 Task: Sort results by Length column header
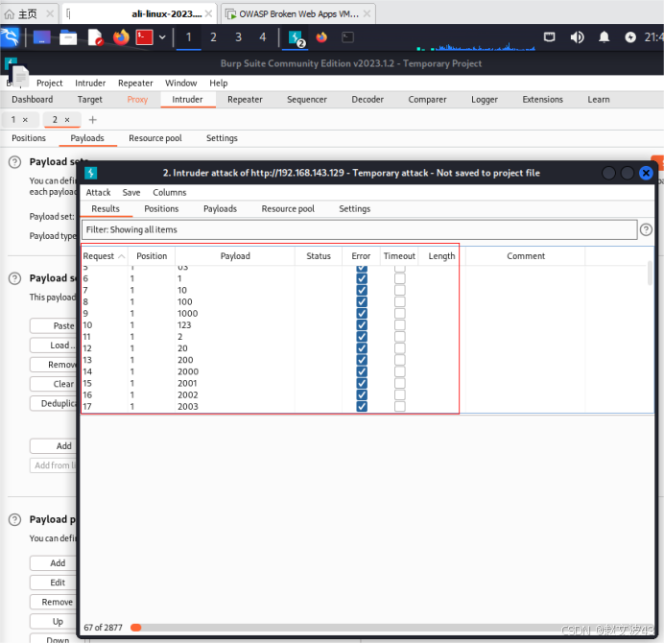point(441,256)
